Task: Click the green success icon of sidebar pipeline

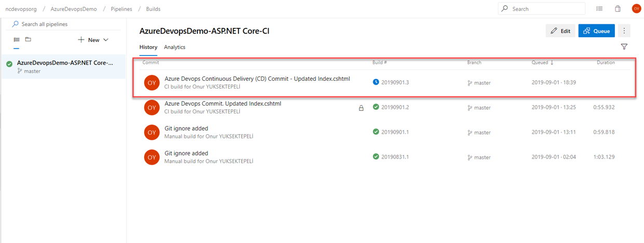Action: [x=9, y=64]
